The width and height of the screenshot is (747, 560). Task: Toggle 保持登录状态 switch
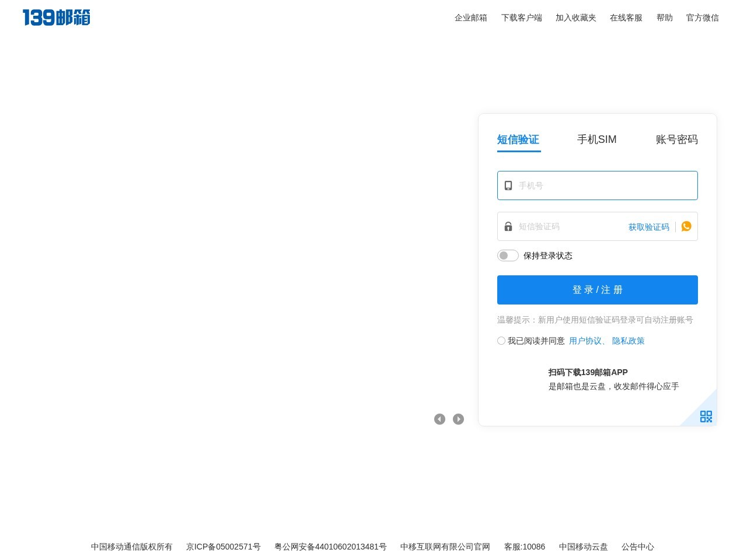[x=508, y=256]
